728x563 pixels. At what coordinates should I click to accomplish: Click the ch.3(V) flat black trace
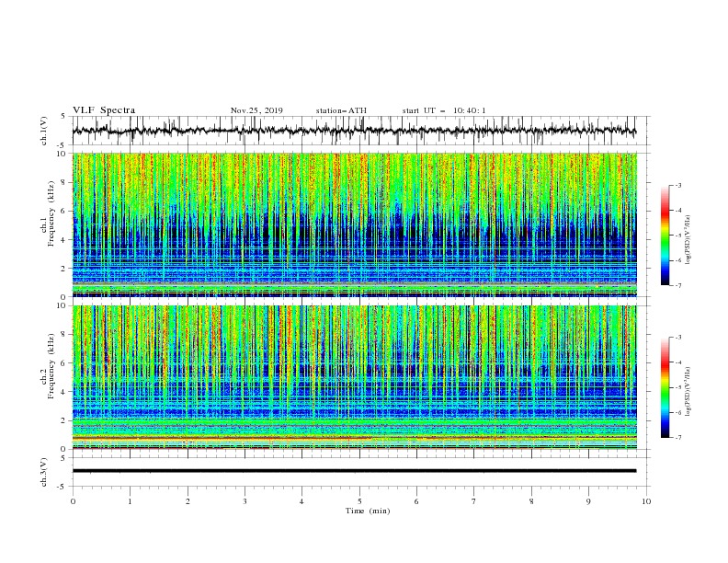[354, 471]
